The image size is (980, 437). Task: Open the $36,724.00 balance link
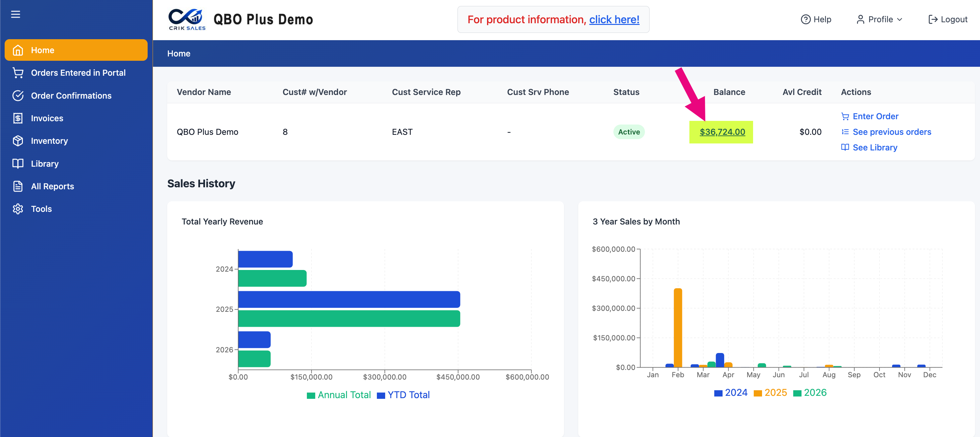coord(722,132)
